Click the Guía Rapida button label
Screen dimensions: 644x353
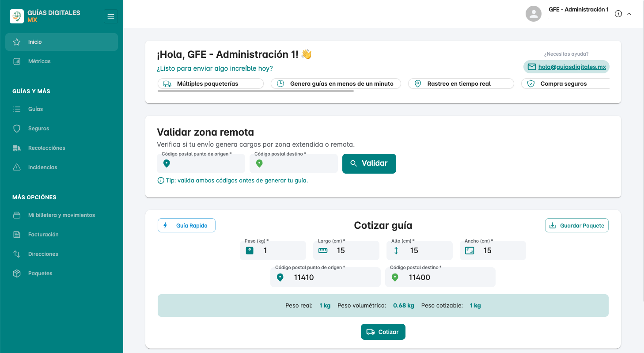click(x=192, y=225)
